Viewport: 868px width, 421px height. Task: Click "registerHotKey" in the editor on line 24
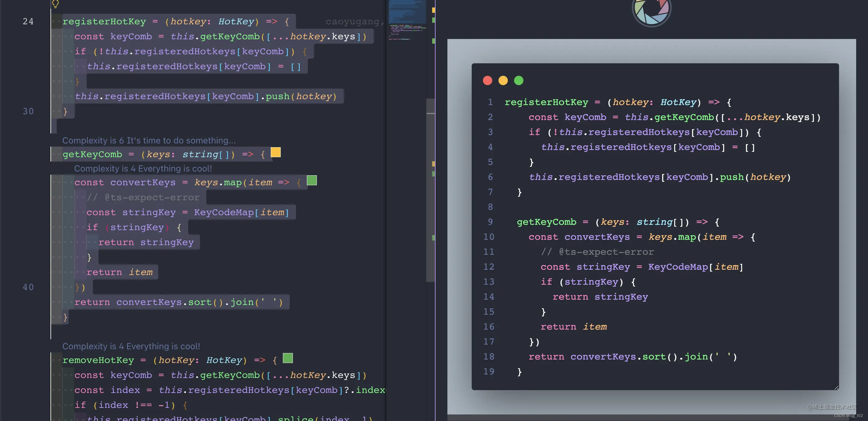pos(104,22)
